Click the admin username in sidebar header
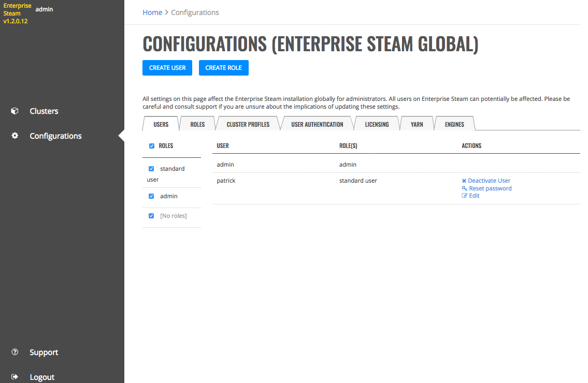Viewport: 588px width, 383px height. [x=44, y=9]
